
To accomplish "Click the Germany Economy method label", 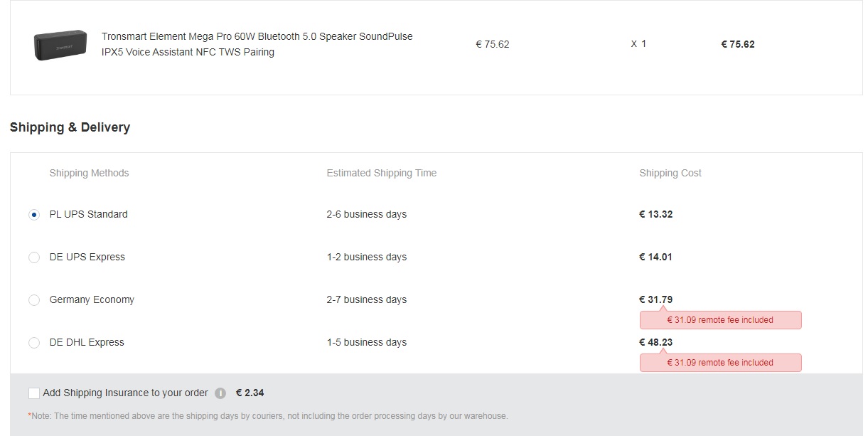I will pyautogui.click(x=92, y=299).
